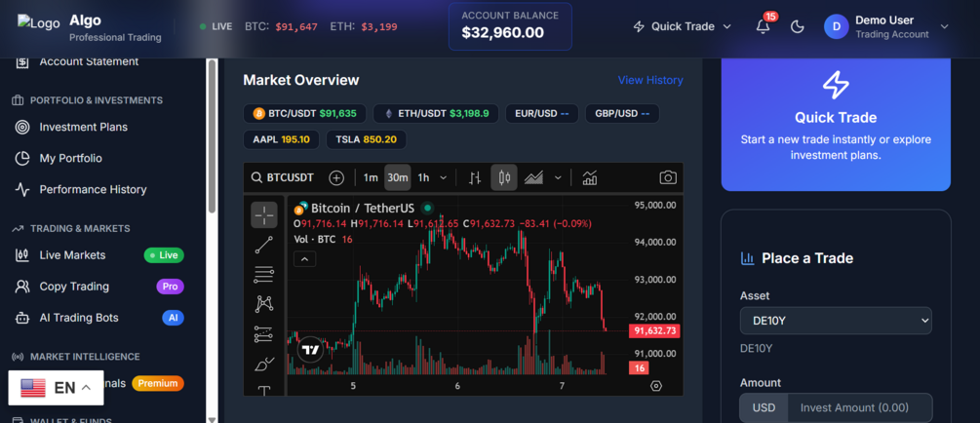Toggle the market status dot beside Bitcoin / TetherUS
The width and height of the screenshot is (980, 423).
coord(427,208)
